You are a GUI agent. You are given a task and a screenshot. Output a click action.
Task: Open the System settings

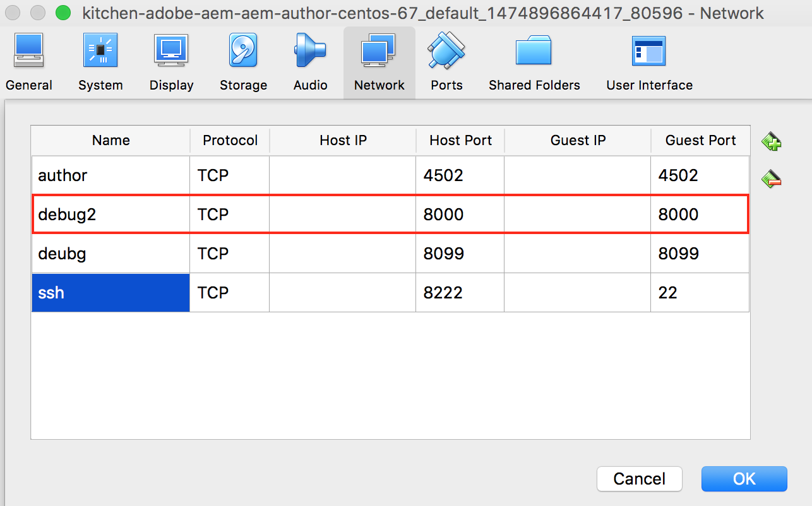pyautogui.click(x=100, y=60)
